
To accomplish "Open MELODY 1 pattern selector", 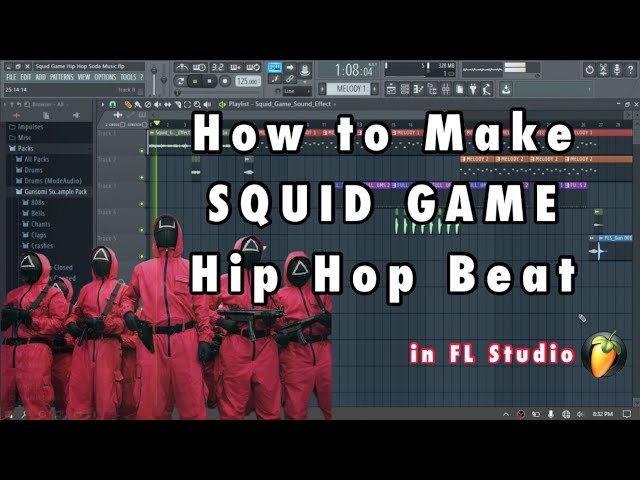I will click(348, 89).
